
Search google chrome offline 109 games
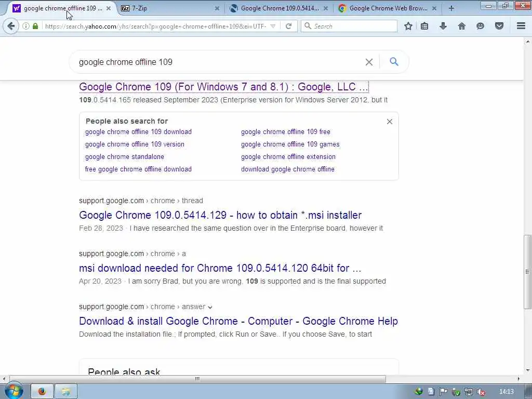(x=290, y=144)
